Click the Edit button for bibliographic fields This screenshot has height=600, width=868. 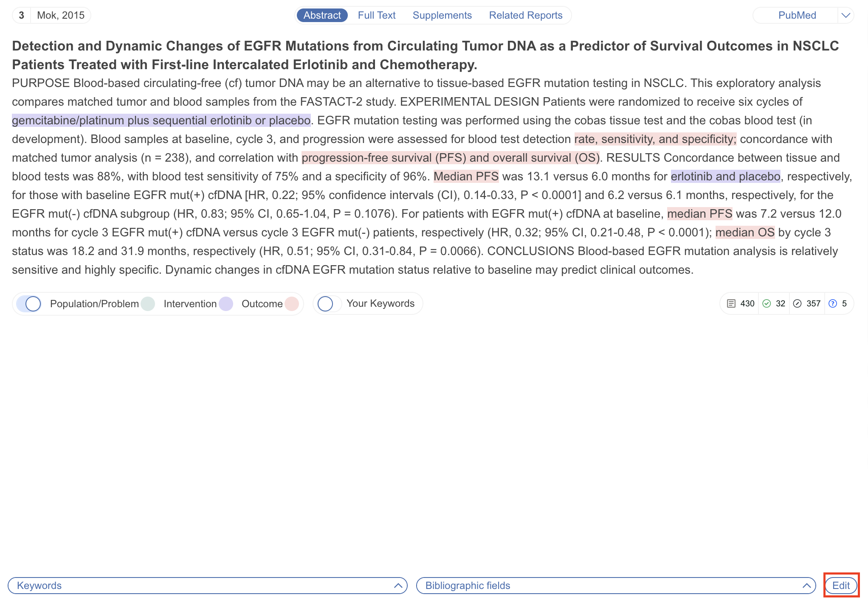841,586
